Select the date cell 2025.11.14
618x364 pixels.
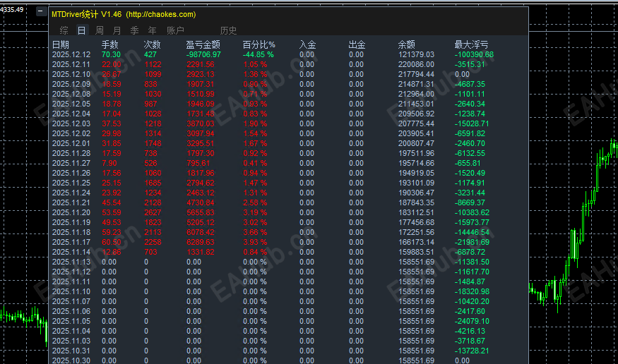click(71, 252)
